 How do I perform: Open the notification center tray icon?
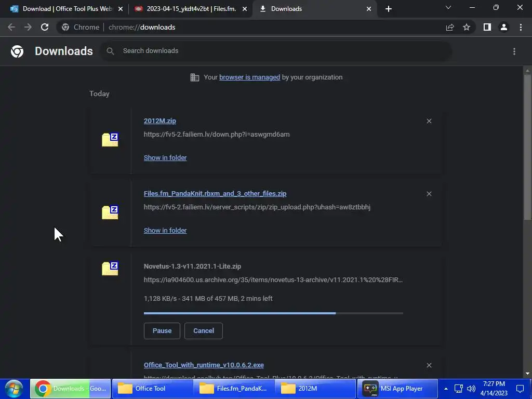[520, 389]
